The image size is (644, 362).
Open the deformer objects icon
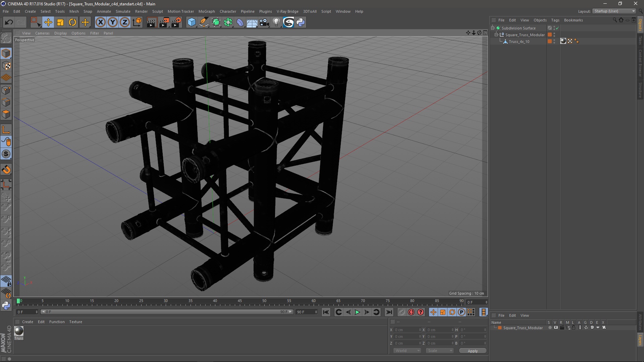point(240,22)
